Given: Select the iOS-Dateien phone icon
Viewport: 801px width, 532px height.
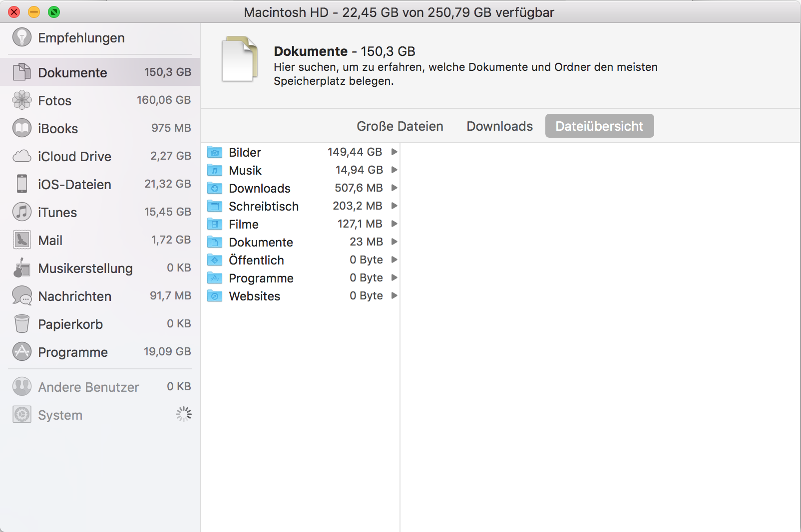Looking at the screenshot, I should click(x=22, y=184).
